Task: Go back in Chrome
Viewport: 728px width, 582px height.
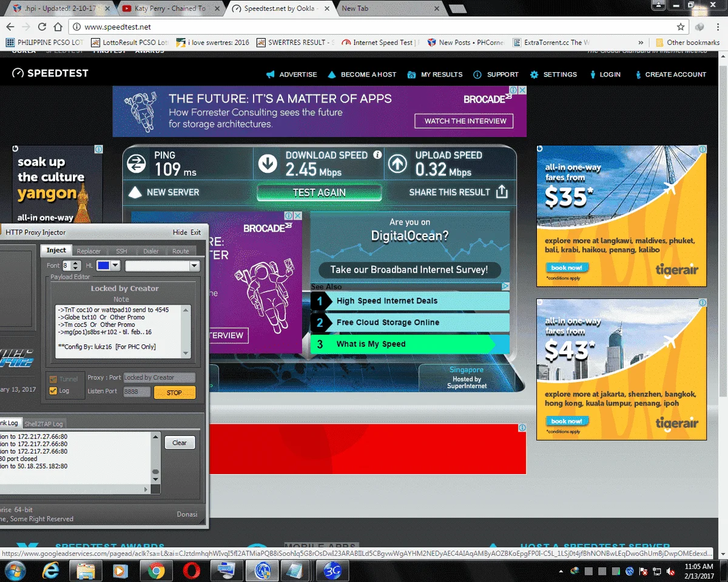Action: (x=10, y=27)
